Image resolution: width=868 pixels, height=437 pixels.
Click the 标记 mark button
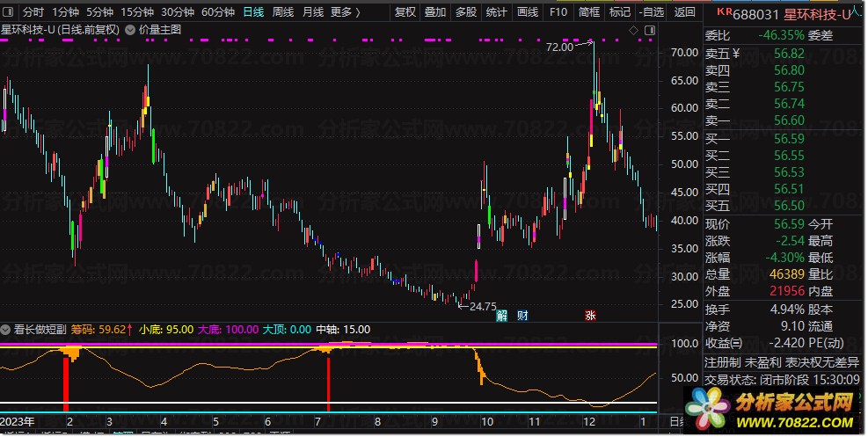coord(619,11)
